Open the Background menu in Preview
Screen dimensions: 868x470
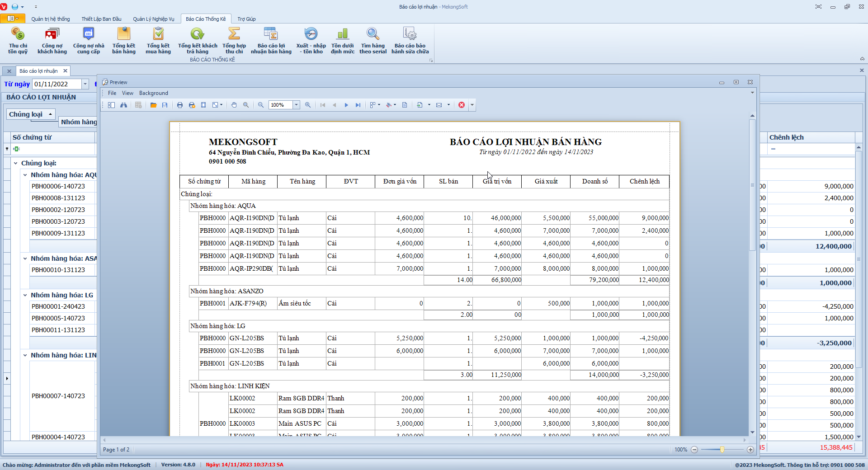(x=153, y=93)
